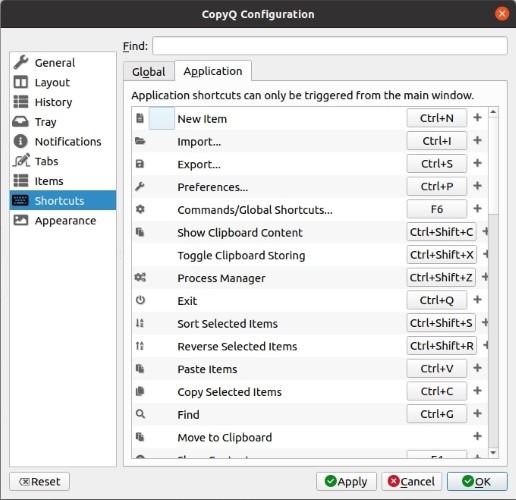Open Appearance settings
This screenshot has height=500, width=516.
click(x=63, y=220)
